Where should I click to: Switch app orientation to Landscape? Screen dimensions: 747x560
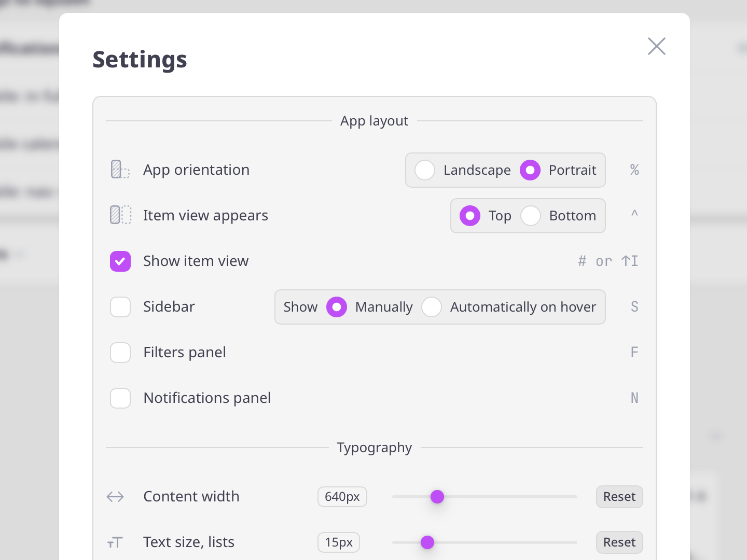(425, 170)
